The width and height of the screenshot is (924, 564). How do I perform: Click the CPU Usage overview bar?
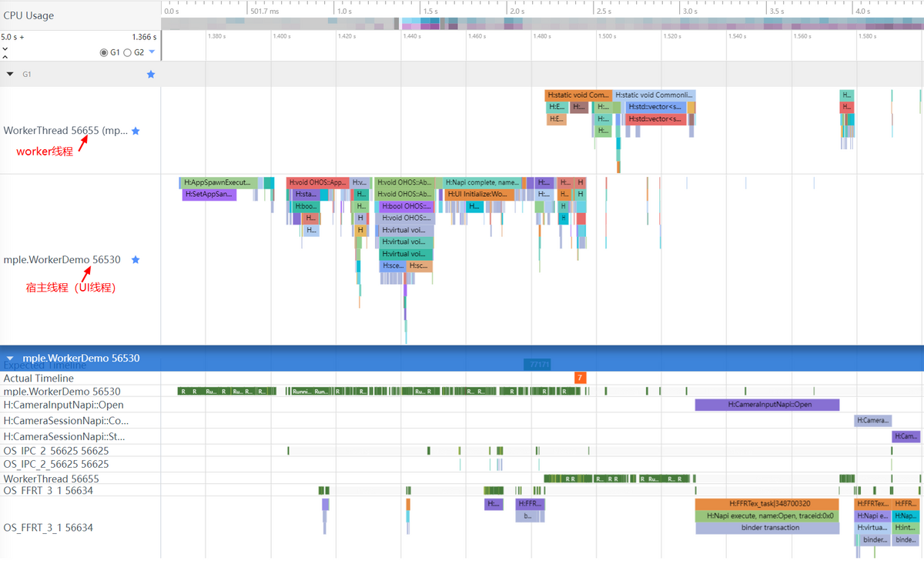[x=539, y=24]
